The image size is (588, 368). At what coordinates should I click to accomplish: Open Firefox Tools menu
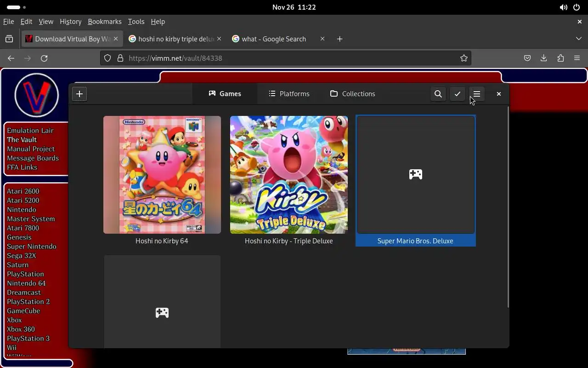pos(136,22)
